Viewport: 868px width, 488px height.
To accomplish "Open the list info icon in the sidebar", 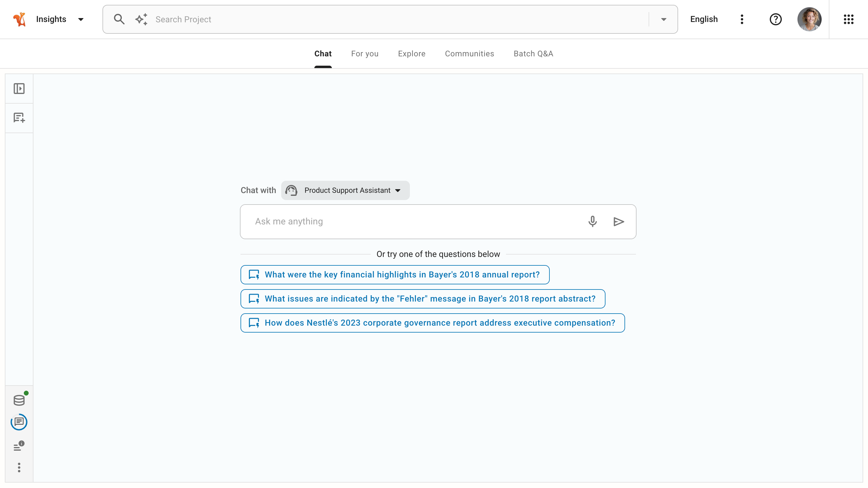I will tap(19, 446).
